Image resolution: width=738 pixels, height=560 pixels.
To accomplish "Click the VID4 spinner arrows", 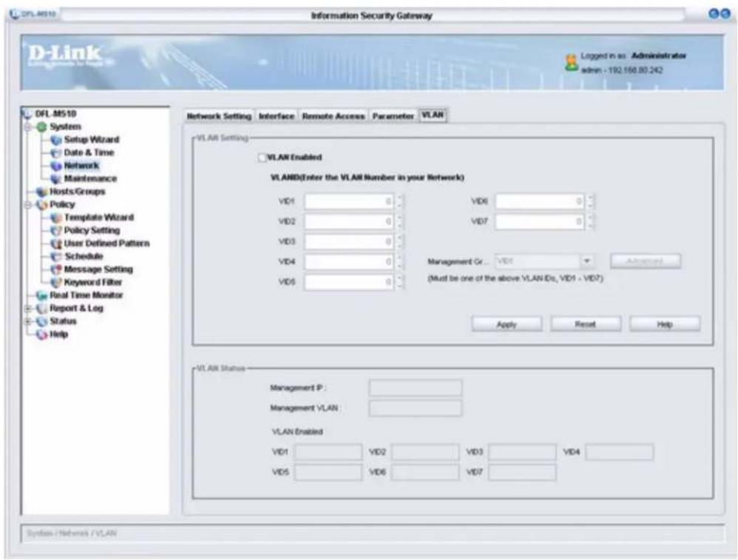I will 399,262.
